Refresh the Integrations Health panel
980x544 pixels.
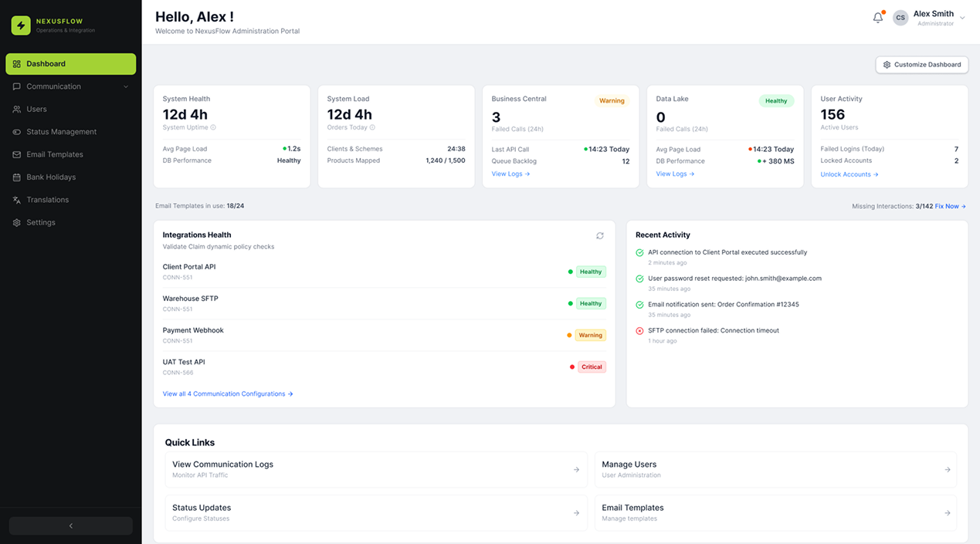tap(600, 235)
